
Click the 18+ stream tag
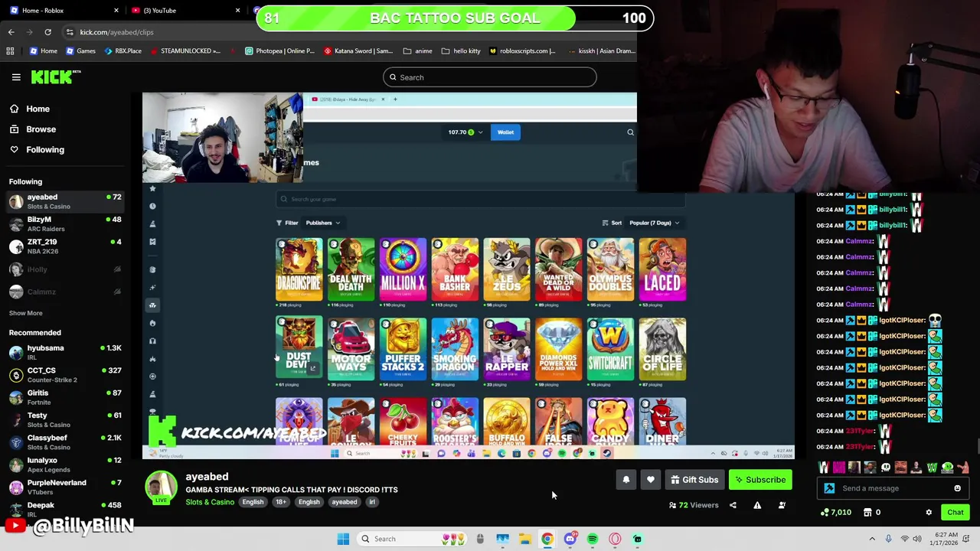click(280, 502)
